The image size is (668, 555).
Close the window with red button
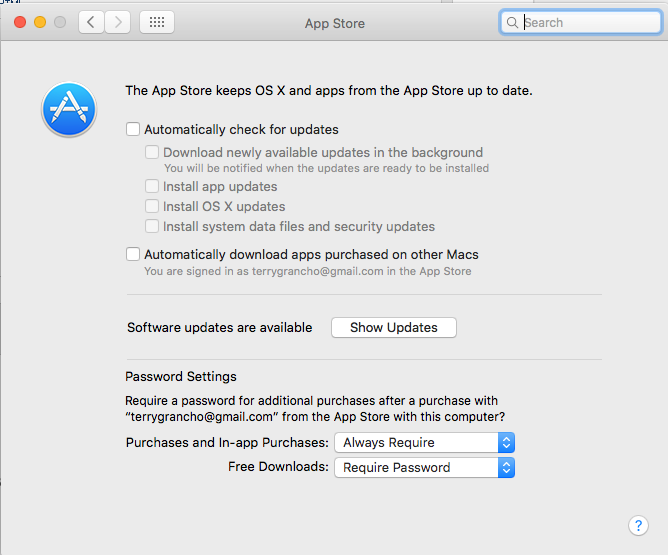pos(20,22)
